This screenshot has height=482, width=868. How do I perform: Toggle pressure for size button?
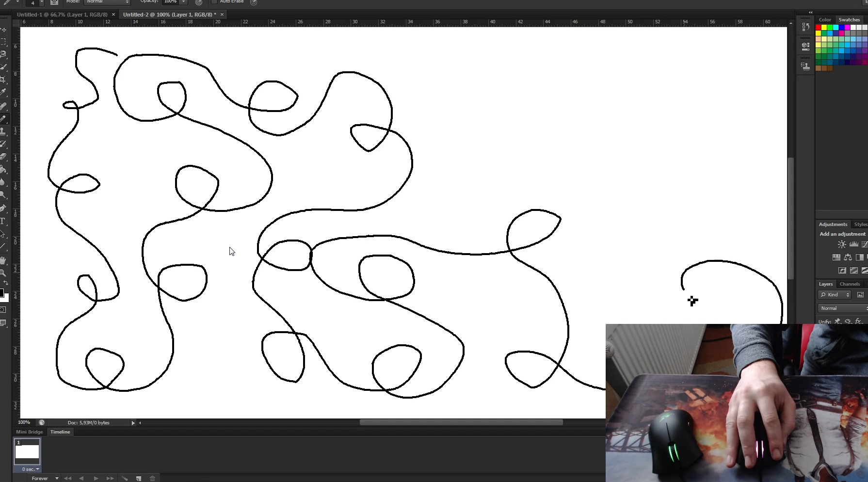point(254,2)
